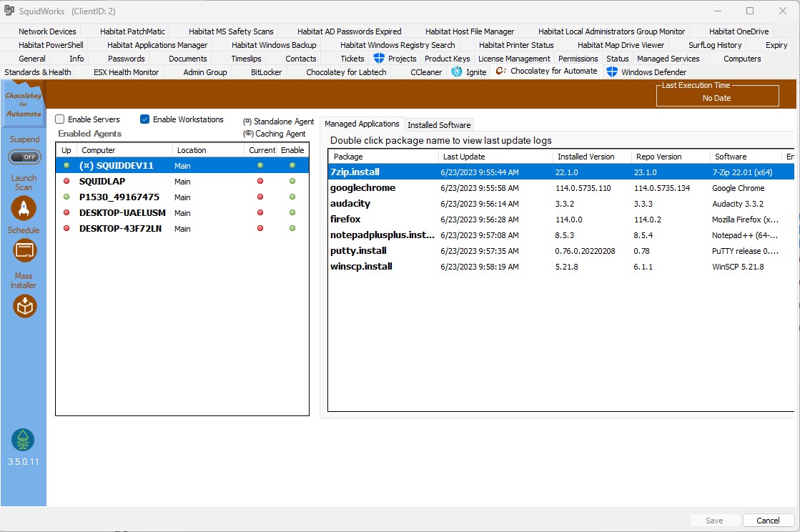
Task: Sort agents by Computer column header
Action: coord(125,150)
